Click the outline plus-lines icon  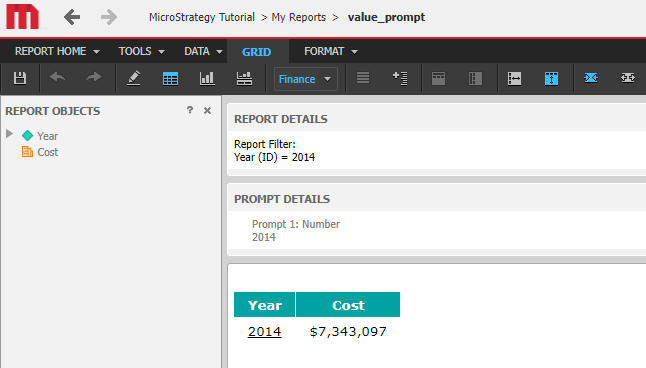(400, 78)
